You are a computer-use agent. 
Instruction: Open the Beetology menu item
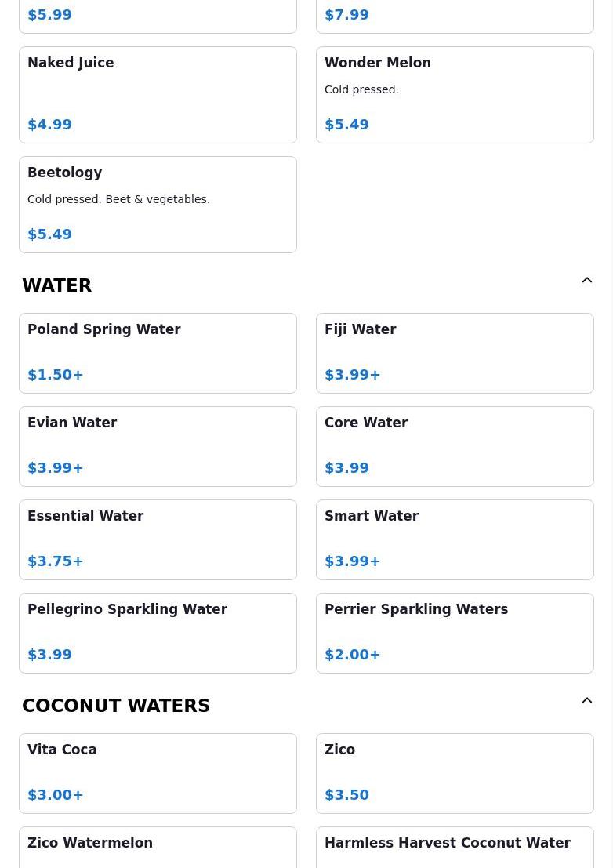point(158,204)
